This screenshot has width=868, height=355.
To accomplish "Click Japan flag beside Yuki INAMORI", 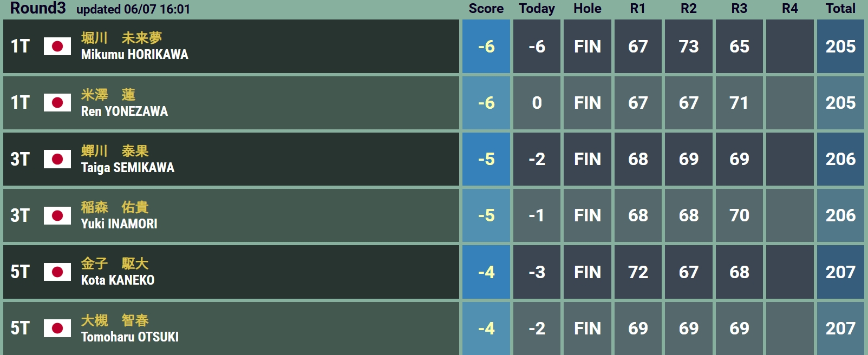I will point(57,215).
